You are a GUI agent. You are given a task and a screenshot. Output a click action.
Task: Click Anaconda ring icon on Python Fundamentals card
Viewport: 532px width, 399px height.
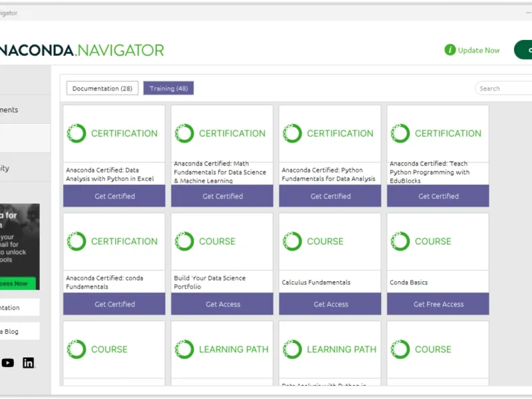pos(292,134)
